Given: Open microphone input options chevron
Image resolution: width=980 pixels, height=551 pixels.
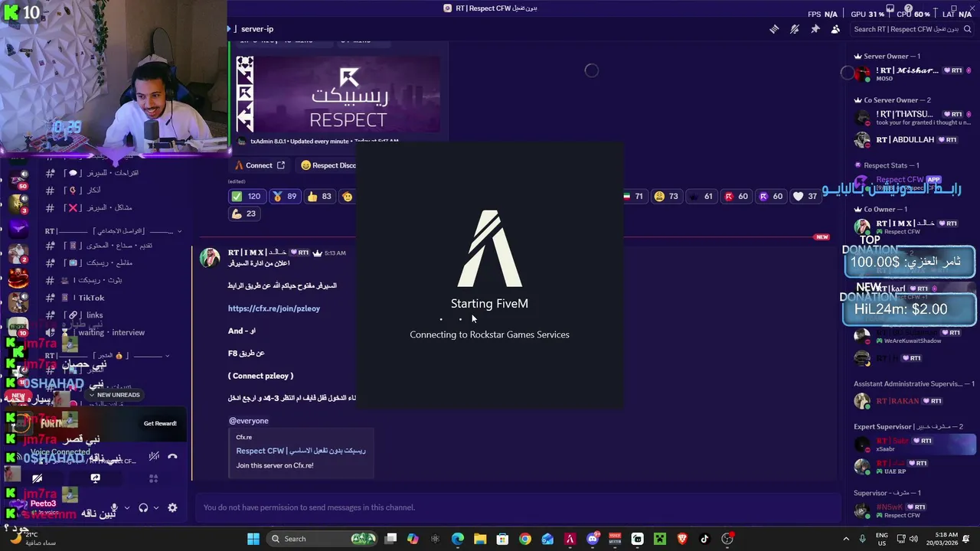Looking at the screenshot, I should 127,507.
